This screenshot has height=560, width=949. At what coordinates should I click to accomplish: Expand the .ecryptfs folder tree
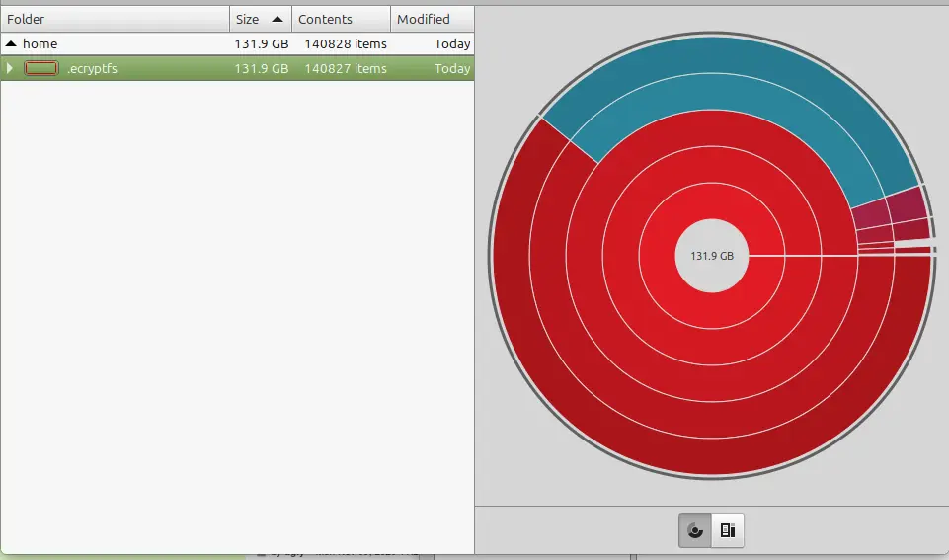(10, 69)
